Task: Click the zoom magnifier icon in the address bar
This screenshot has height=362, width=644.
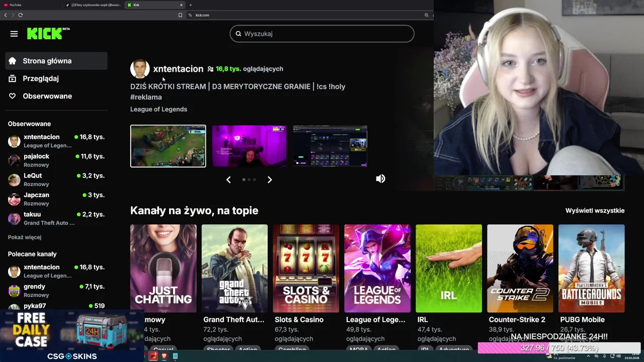Action: [426, 15]
